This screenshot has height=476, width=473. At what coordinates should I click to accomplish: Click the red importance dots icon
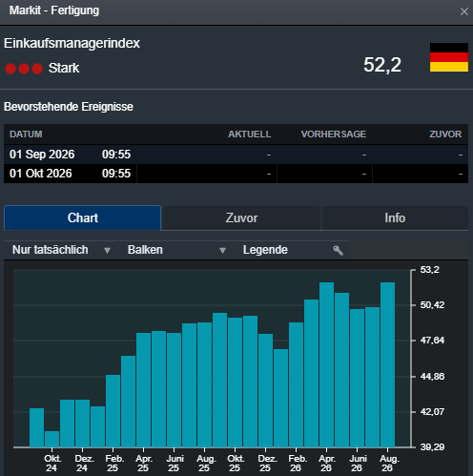pos(24,69)
